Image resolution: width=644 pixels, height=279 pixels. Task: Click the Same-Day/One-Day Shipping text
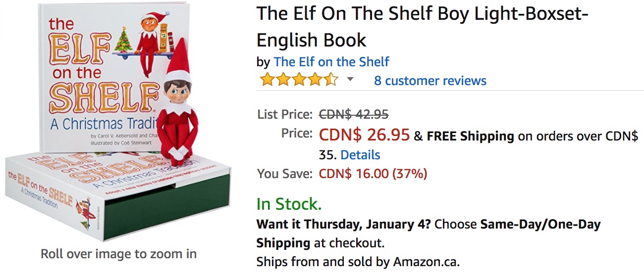point(540,224)
